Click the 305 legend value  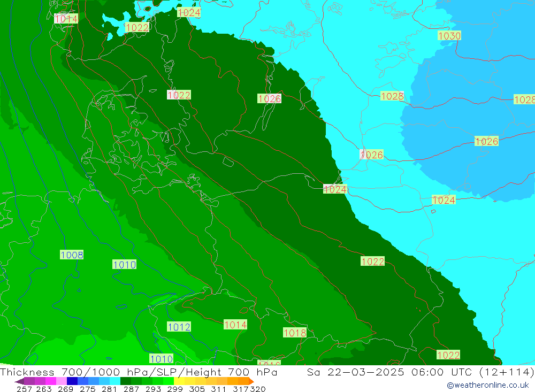(196, 389)
